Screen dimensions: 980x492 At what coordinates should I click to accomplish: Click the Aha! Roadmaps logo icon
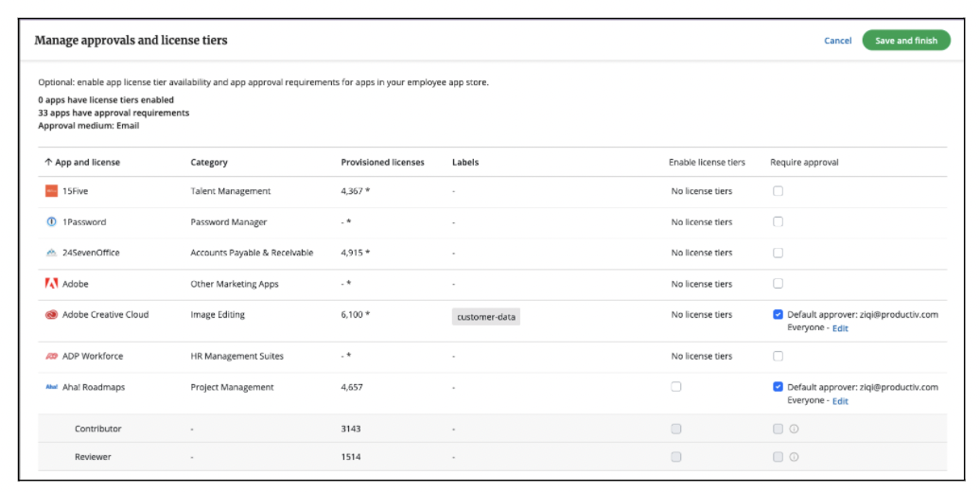click(x=51, y=387)
